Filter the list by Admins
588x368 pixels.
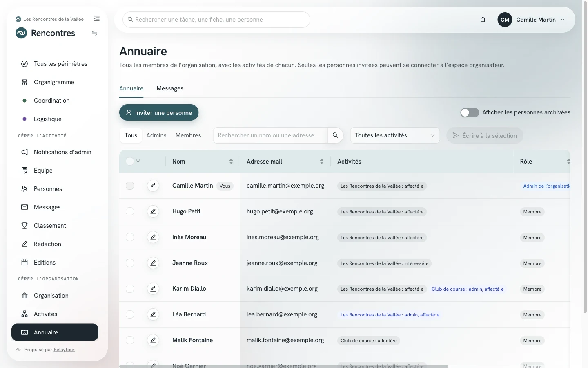pos(156,135)
